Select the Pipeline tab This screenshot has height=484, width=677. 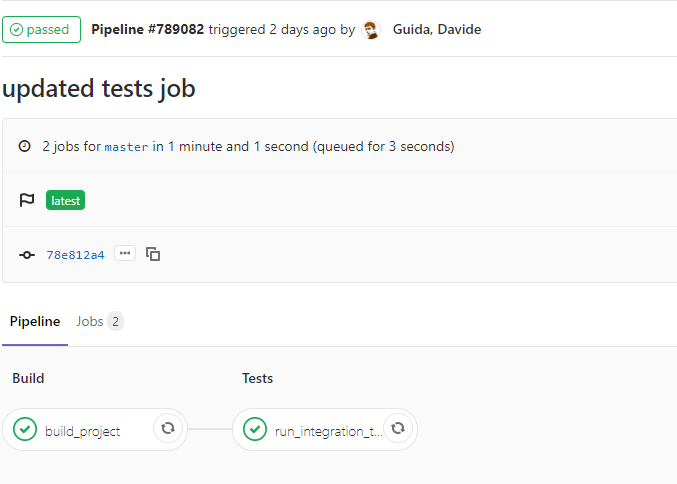coord(35,321)
